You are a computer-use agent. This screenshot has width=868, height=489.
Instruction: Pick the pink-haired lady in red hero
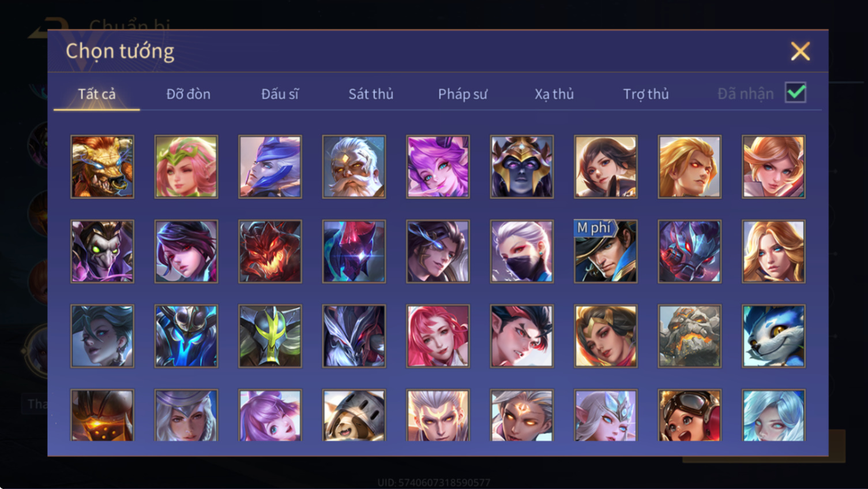click(438, 336)
